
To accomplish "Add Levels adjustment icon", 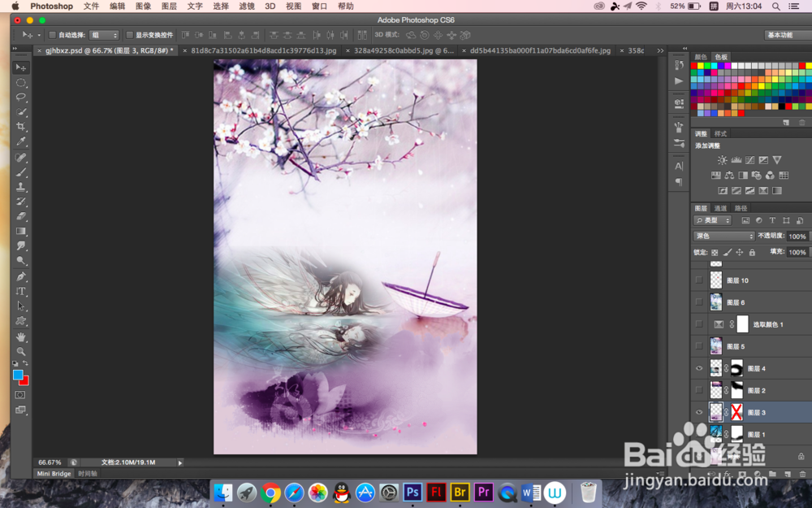I will pyautogui.click(x=736, y=160).
